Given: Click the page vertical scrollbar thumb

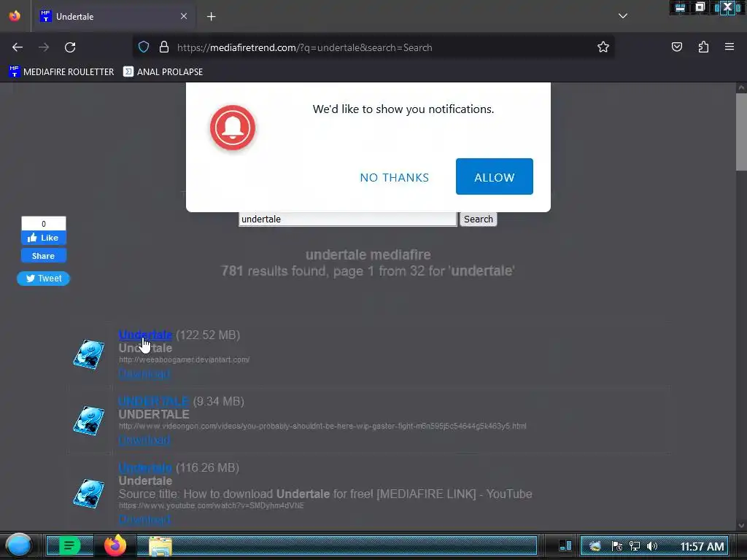Looking at the screenshot, I should click(x=741, y=132).
